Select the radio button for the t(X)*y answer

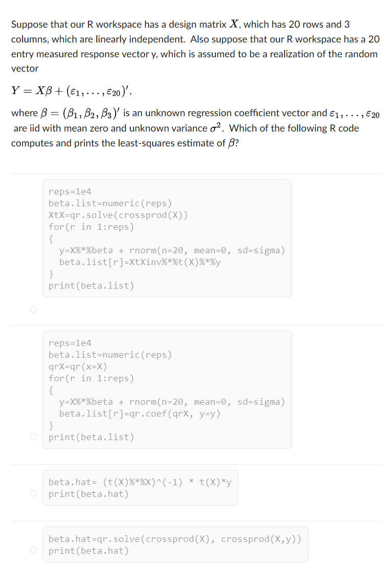33,493
